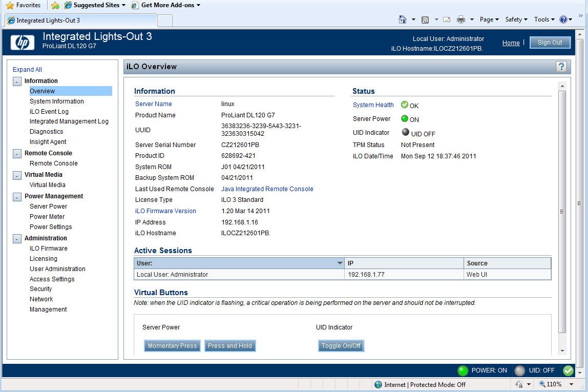
Task: Open Power Meter in tree
Action: [47, 216]
